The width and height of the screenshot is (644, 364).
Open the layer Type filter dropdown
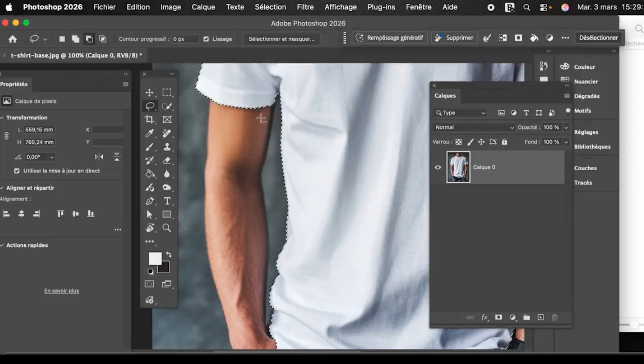click(x=460, y=113)
